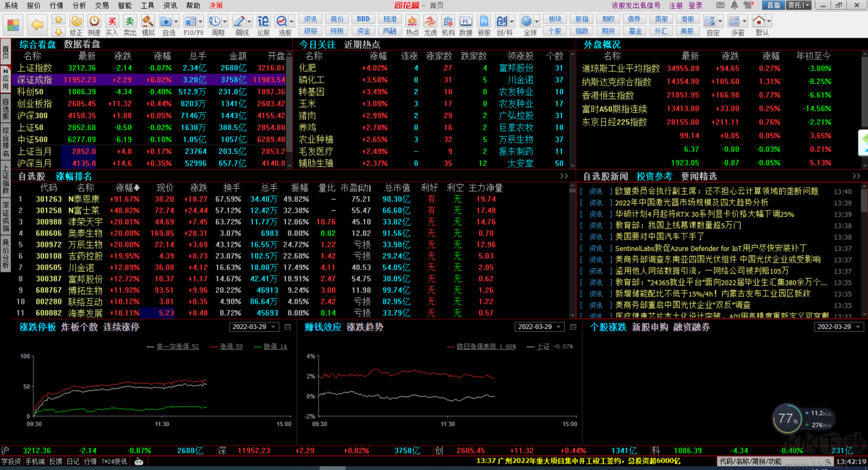Click the 买入 (buy) toolbar icon
This screenshot has height=470, width=868.
(x=111, y=24)
